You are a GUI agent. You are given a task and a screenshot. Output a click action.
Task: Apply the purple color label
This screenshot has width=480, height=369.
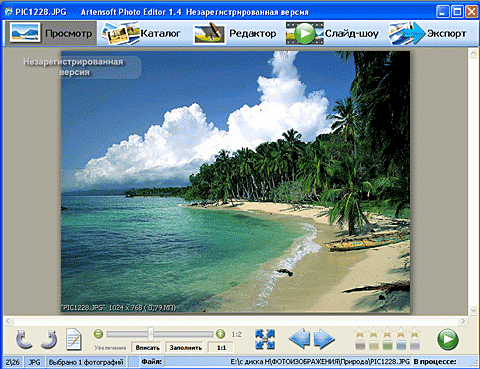click(x=415, y=345)
